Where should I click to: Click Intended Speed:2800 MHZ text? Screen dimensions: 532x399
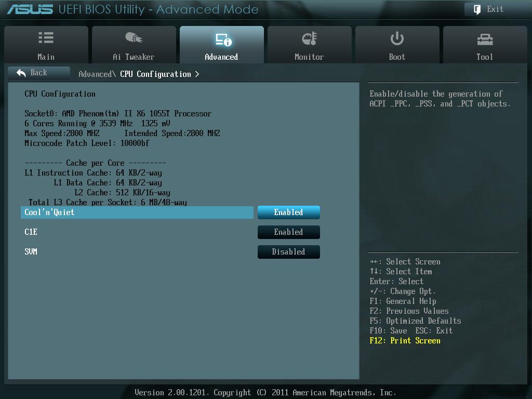[x=172, y=134]
